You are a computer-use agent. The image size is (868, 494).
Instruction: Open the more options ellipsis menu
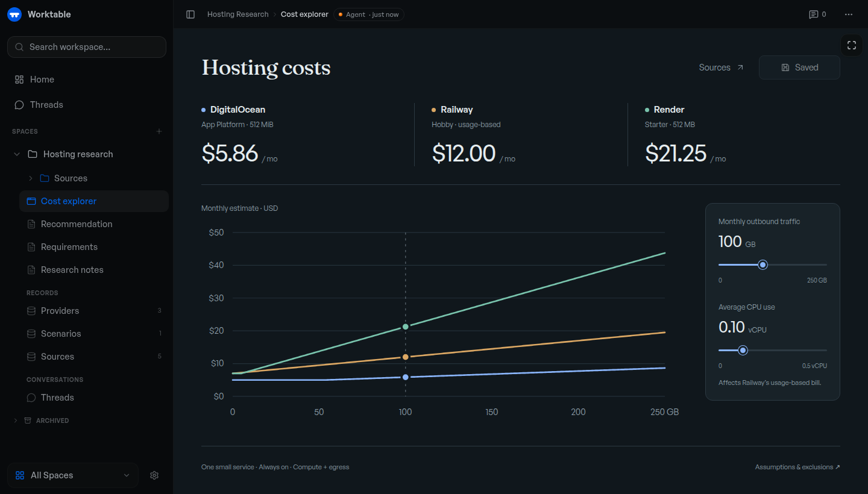[849, 14]
